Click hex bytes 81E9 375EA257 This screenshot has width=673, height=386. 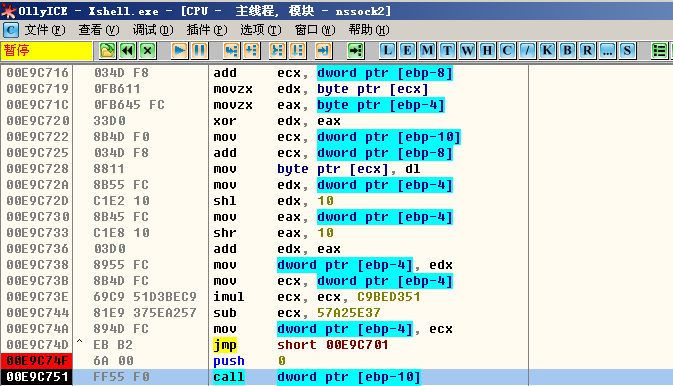pyautogui.click(x=145, y=313)
